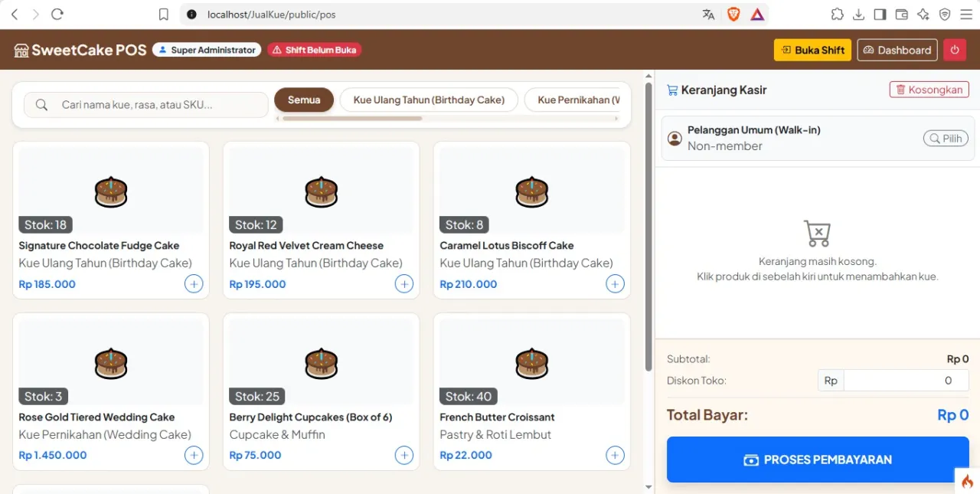Click the Buka Shift button
Screen dimensions: 980x494
[812, 50]
